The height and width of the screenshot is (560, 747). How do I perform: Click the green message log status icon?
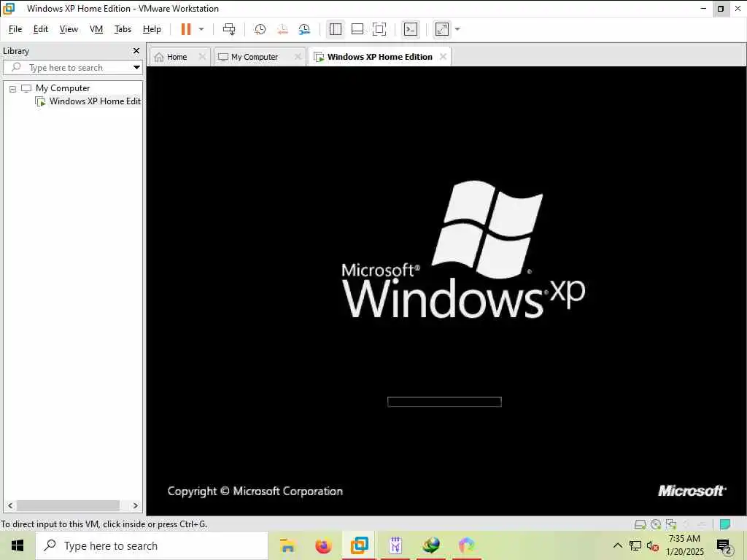725,524
